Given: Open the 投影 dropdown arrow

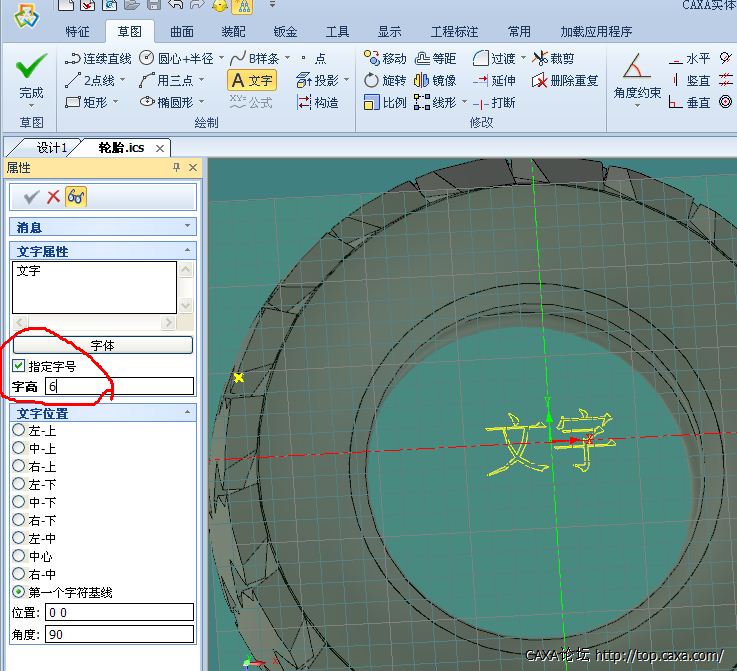Looking at the screenshot, I should [346, 80].
